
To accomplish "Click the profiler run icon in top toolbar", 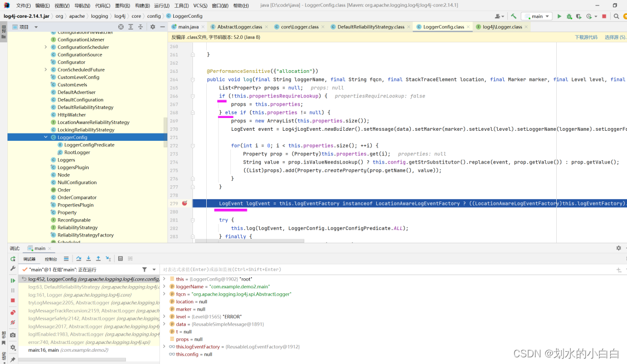I will tap(589, 16).
